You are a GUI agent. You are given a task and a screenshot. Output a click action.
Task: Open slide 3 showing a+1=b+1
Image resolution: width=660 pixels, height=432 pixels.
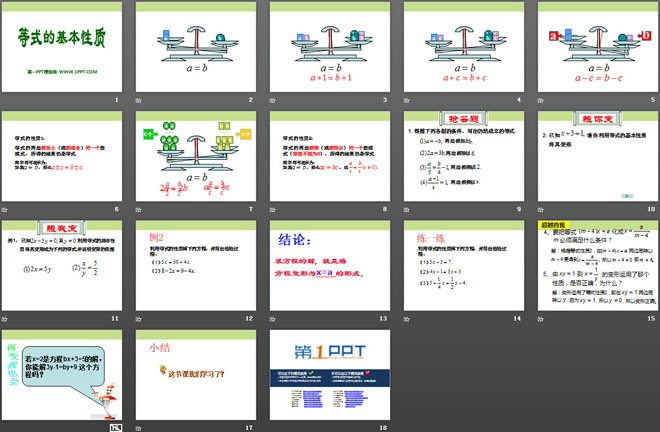click(x=330, y=47)
